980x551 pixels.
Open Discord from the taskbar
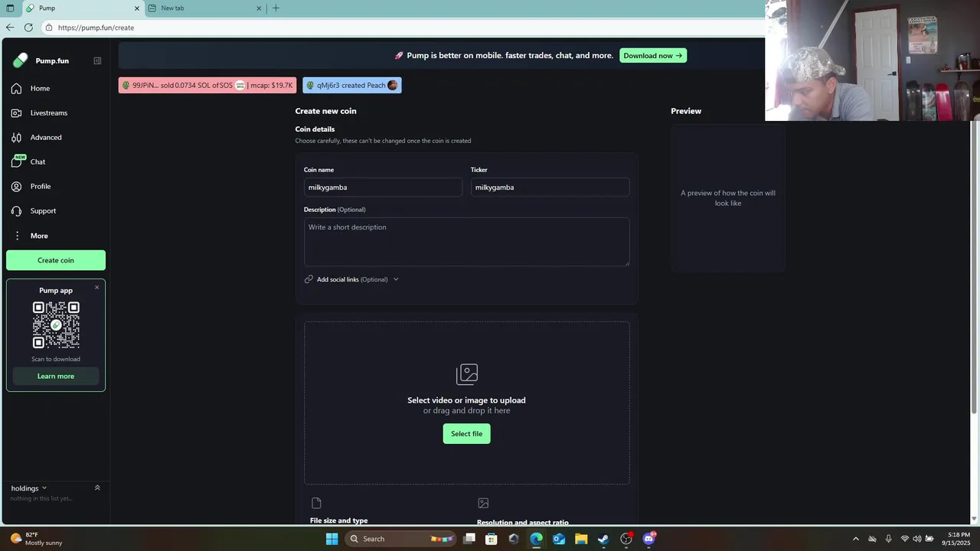649,539
